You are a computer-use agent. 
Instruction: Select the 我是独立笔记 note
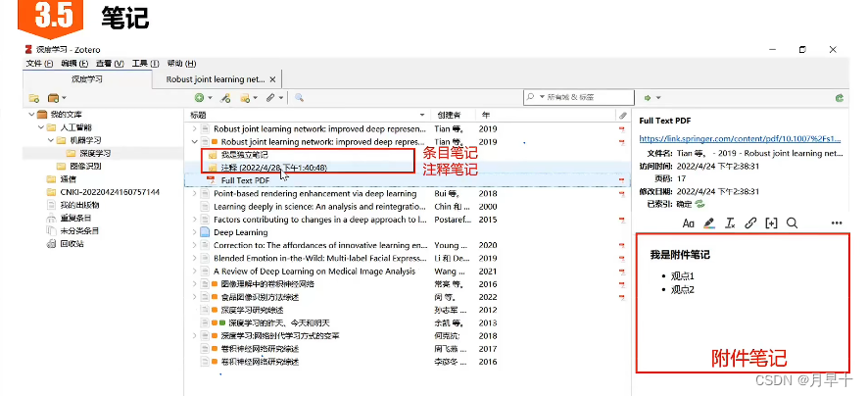[x=245, y=155]
